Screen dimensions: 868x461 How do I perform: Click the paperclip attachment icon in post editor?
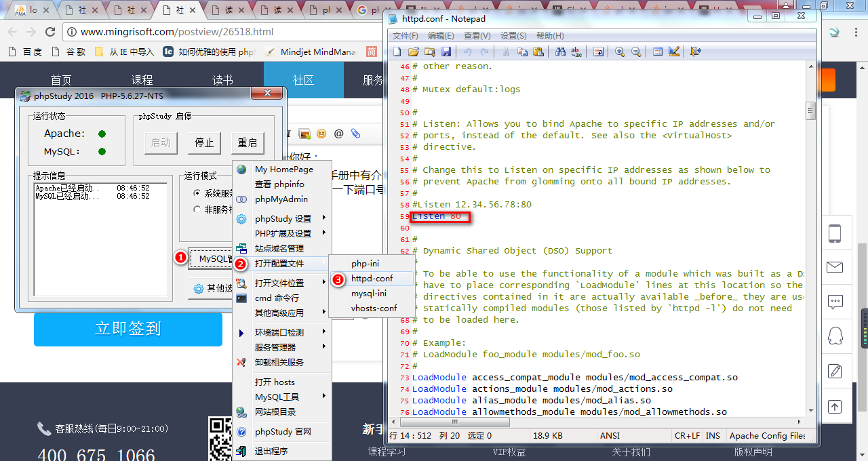tap(355, 134)
